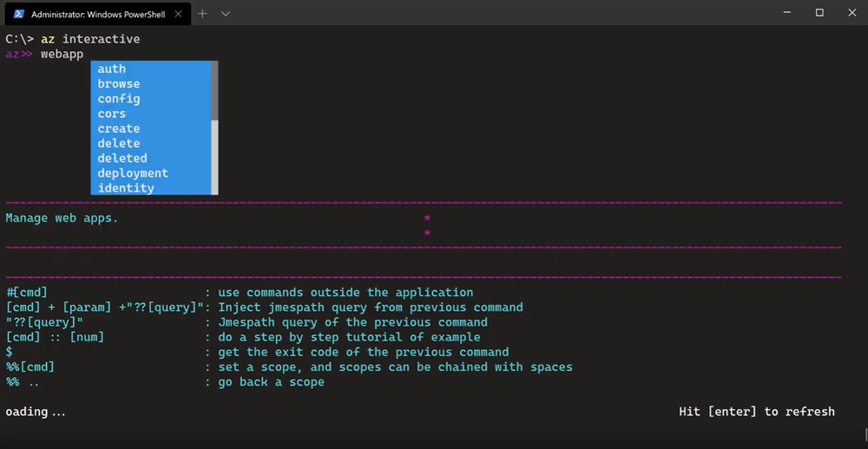Select 'auth' from the autocomplete list
868x449 pixels.
[x=112, y=69]
